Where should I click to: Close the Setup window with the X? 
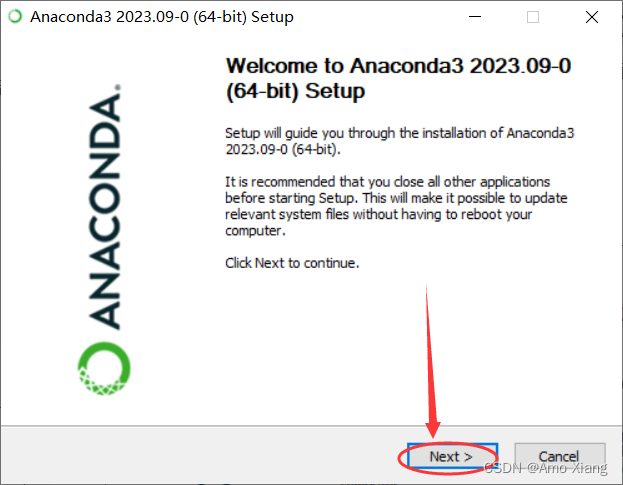click(x=592, y=17)
